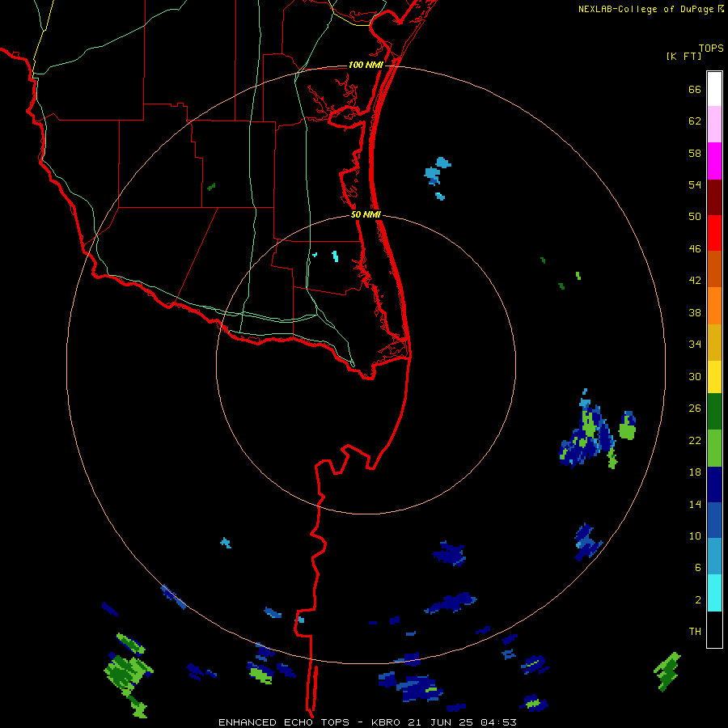Pick the gold legend swatch

[x=714, y=342]
